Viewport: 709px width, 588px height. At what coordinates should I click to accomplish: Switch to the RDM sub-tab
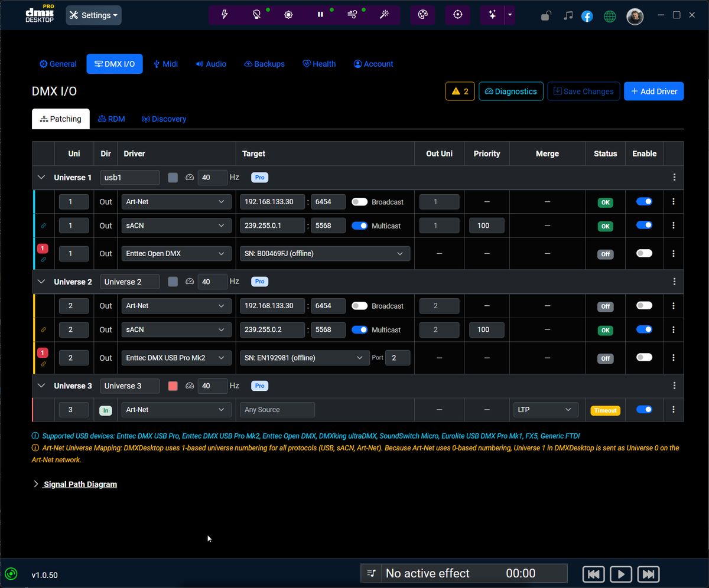[x=112, y=119]
